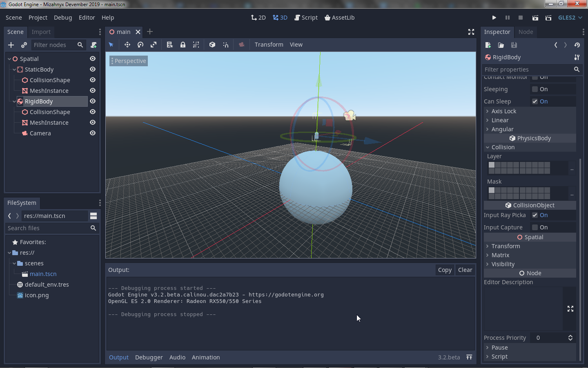Viewport: 588px width, 368px height.
Task: Expand the Matrix section
Action: tap(530, 255)
